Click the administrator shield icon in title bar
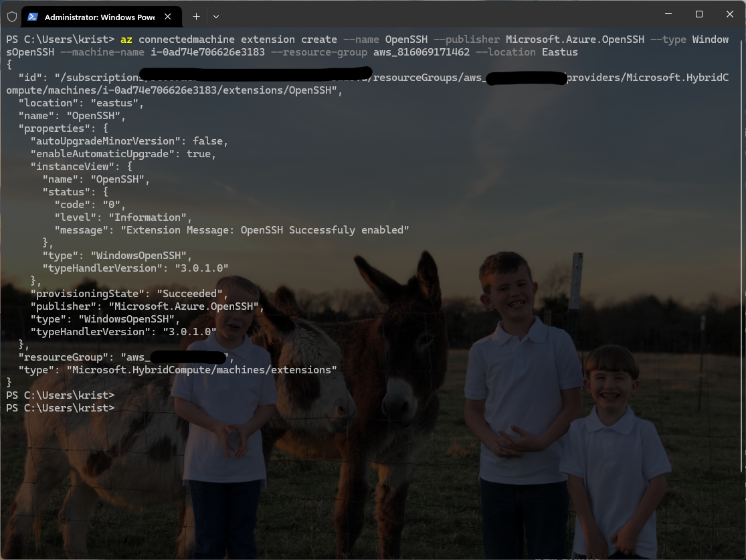746x560 pixels. (11, 16)
